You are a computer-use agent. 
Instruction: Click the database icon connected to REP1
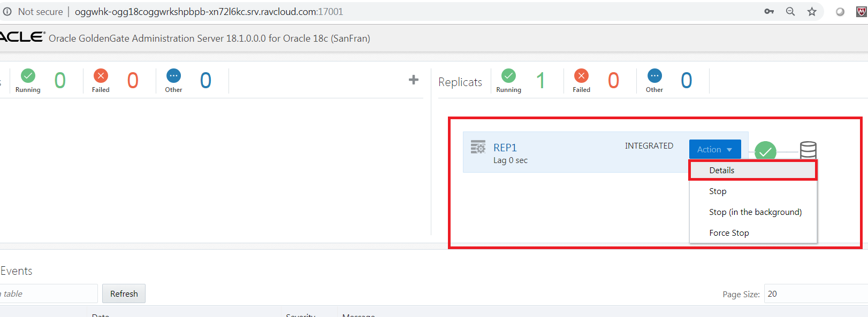click(x=808, y=150)
